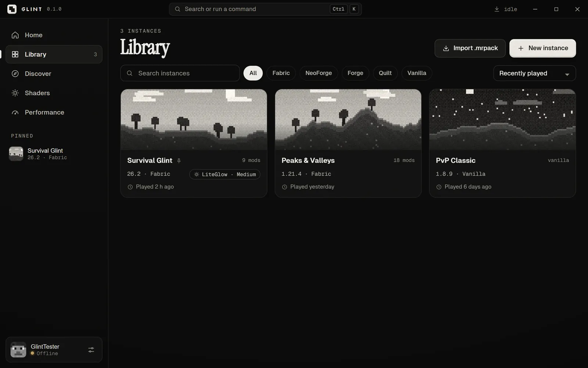This screenshot has width=588, height=368.
Task: Click the magnifier icon in Search instances
Action: click(x=130, y=73)
